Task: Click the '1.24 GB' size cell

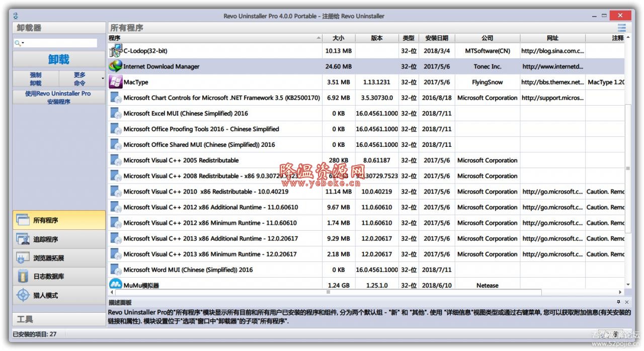Action: click(339, 285)
